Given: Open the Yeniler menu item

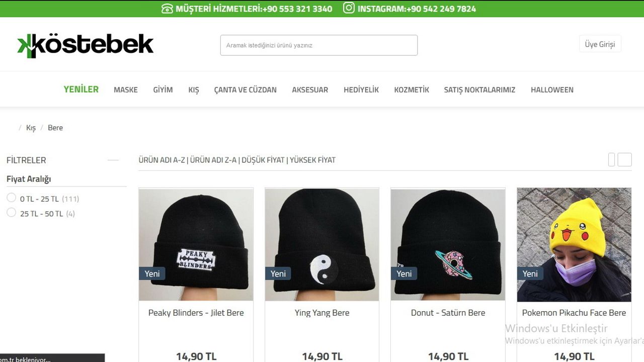Looking at the screenshot, I should 81,89.
